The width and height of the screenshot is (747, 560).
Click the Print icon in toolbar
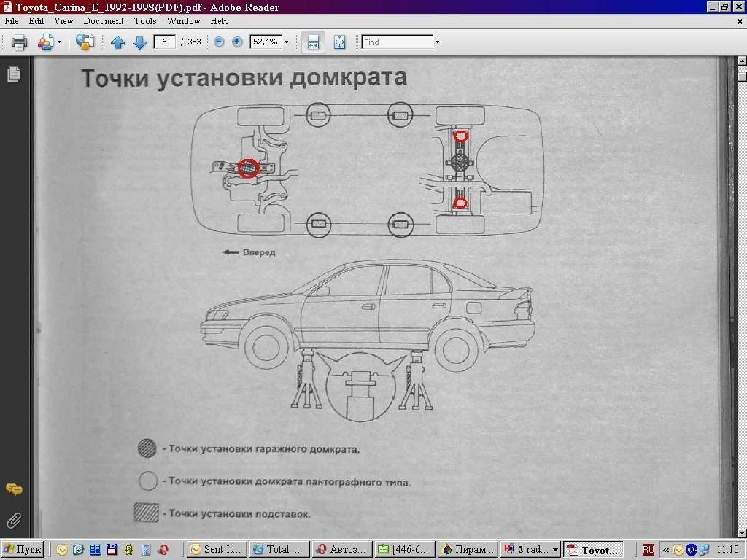tap(19, 42)
